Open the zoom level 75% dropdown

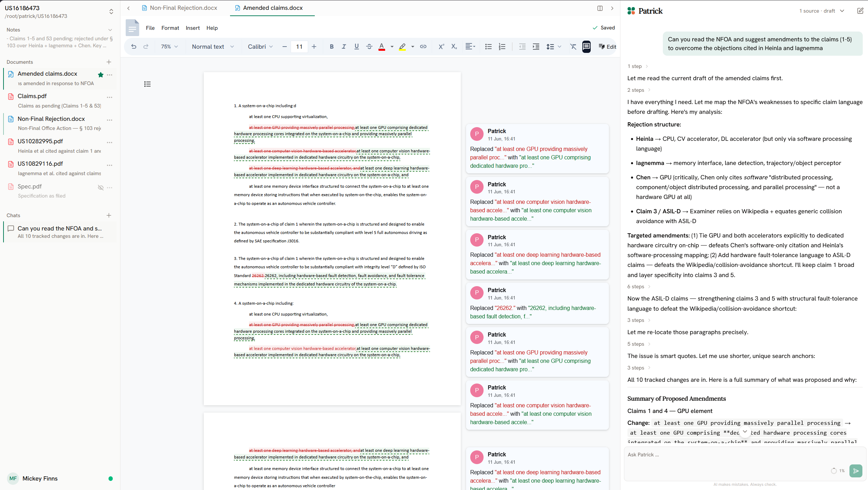169,47
